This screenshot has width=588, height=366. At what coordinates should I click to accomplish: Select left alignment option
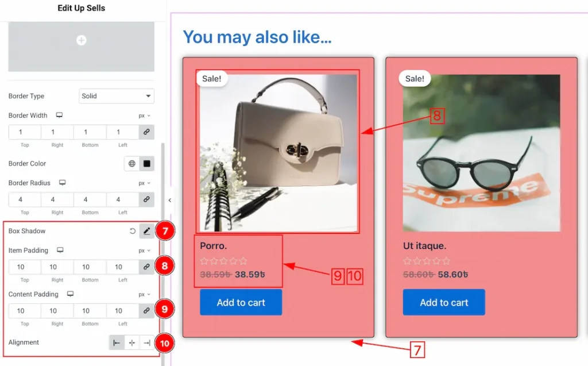coord(117,343)
